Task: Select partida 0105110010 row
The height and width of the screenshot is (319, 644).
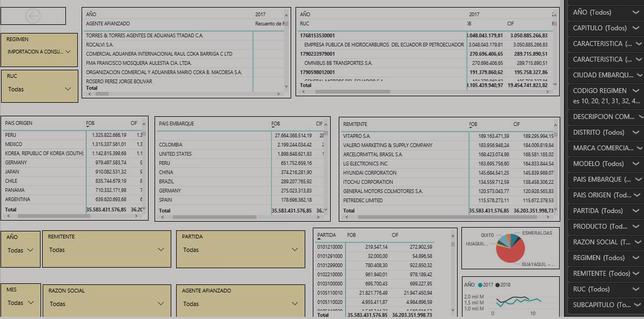Action: click(374, 293)
